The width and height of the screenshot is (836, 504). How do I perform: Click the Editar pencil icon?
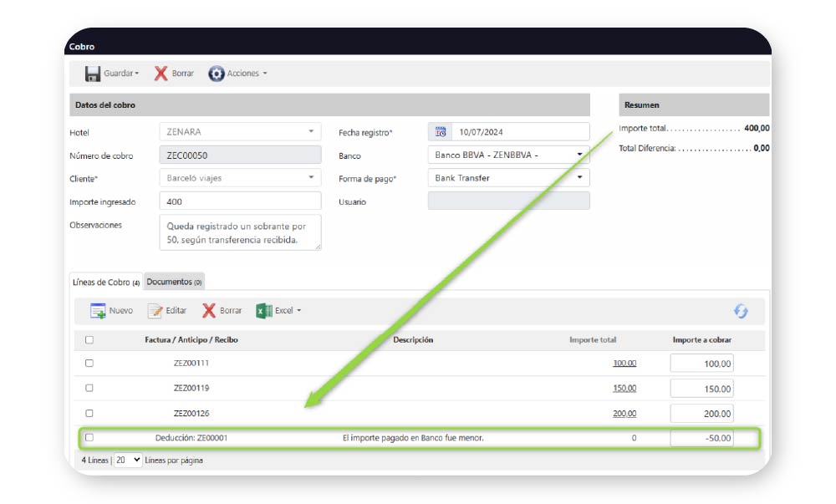155,311
